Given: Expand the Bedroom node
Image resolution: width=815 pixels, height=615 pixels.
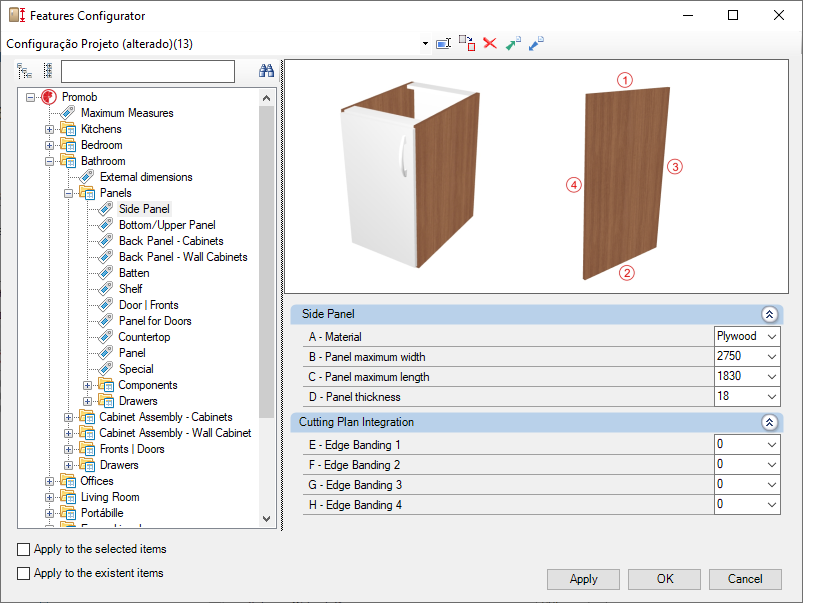Looking at the screenshot, I should coord(49,145).
